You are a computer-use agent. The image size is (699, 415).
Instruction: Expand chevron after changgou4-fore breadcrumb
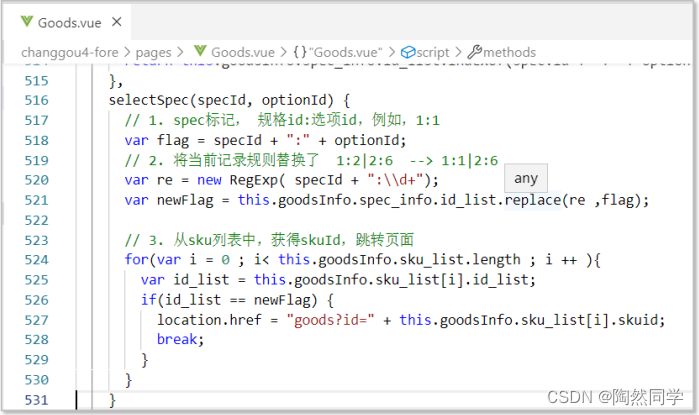[127, 53]
